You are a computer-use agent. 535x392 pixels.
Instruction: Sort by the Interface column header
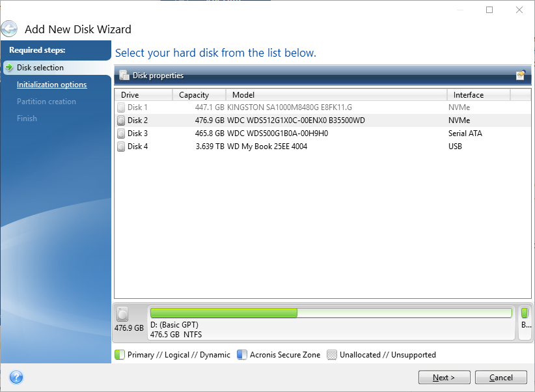point(478,95)
